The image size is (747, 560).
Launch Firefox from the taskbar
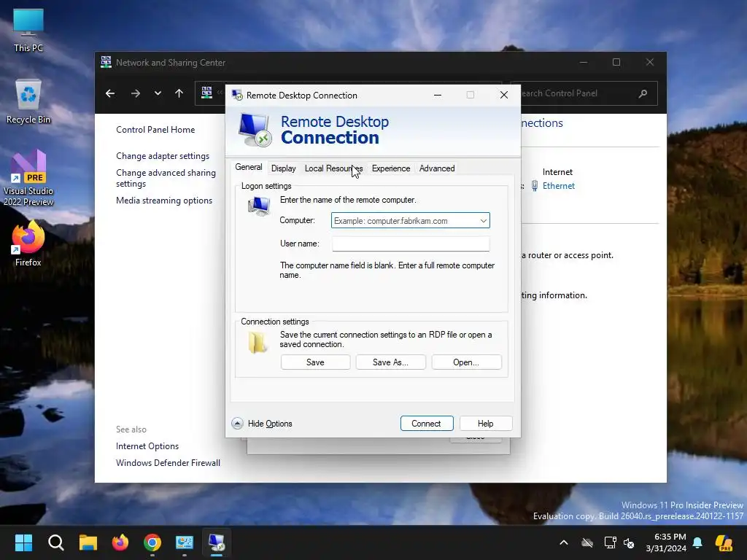pyautogui.click(x=120, y=542)
